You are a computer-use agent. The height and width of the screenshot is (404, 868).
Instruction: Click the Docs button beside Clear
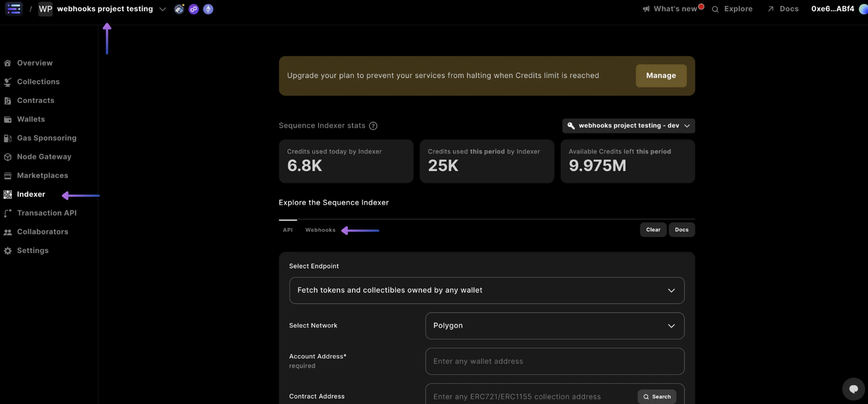(x=682, y=230)
